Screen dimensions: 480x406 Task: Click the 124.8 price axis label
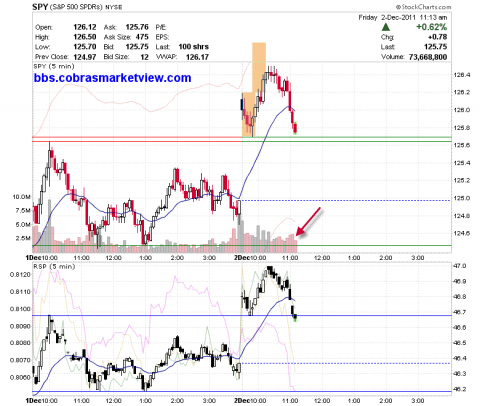coord(462,216)
